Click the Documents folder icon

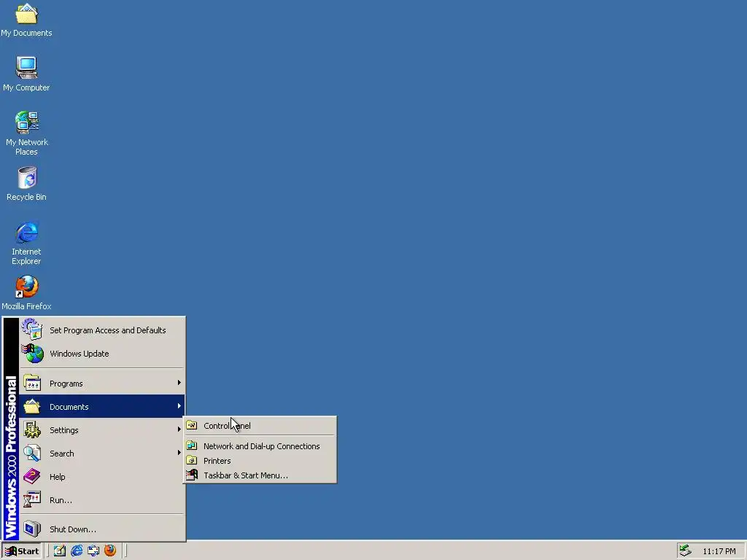click(32, 406)
